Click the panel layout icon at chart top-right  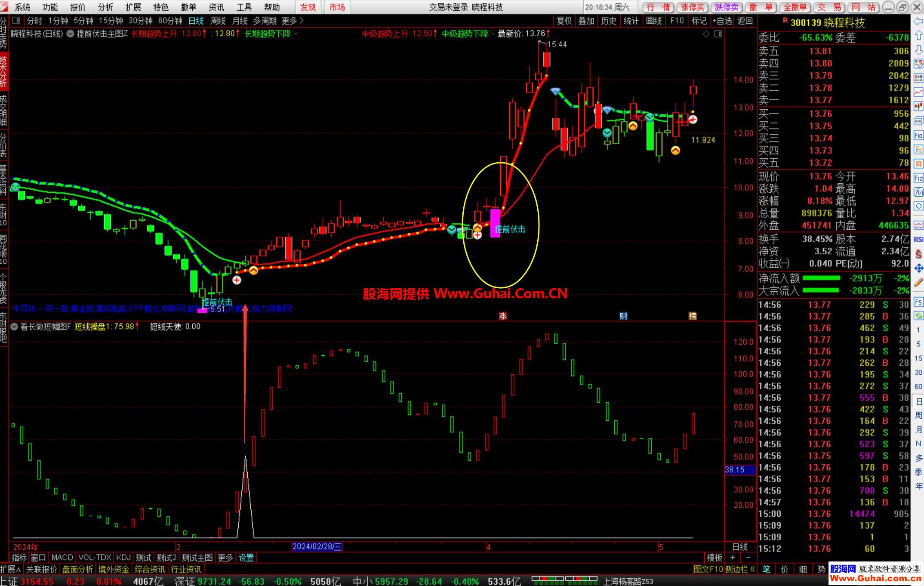718,34
